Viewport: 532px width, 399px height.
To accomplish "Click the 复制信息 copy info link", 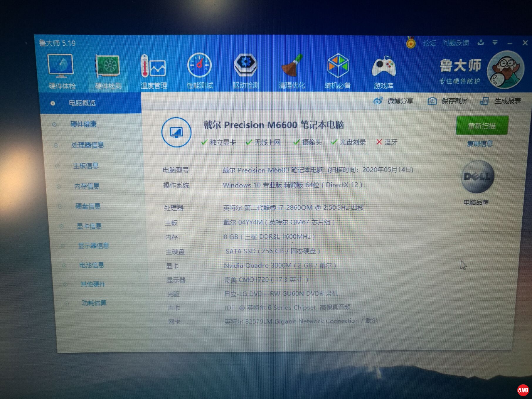I will pos(480,144).
